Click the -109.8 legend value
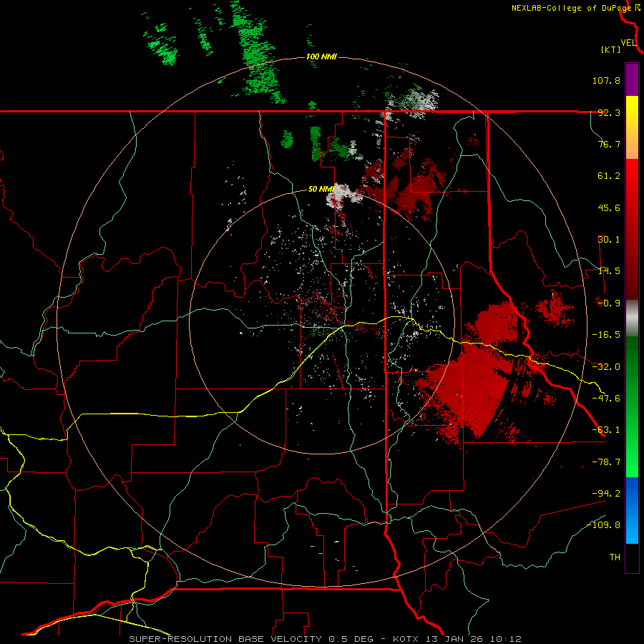 [604, 525]
